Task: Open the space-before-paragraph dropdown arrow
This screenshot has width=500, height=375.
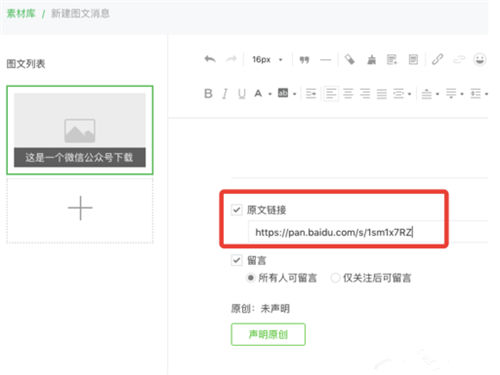Action: (x=438, y=94)
